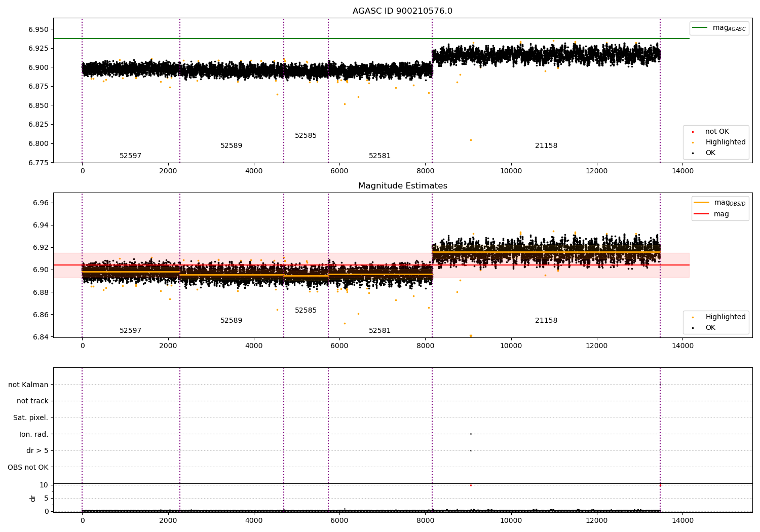Click the y-axis tick 6.84 in the middle plot
This screenshot has height=532, width=760.
click(41, 337)
